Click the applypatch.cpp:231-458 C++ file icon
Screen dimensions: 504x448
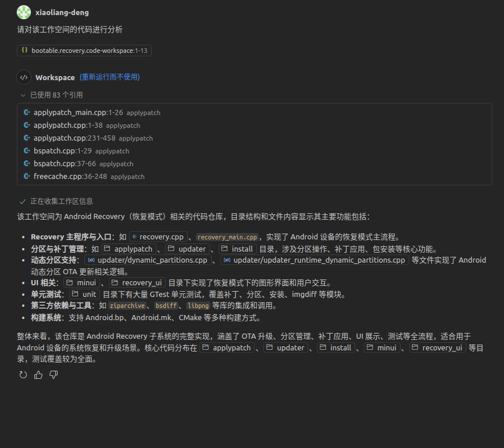27,138
